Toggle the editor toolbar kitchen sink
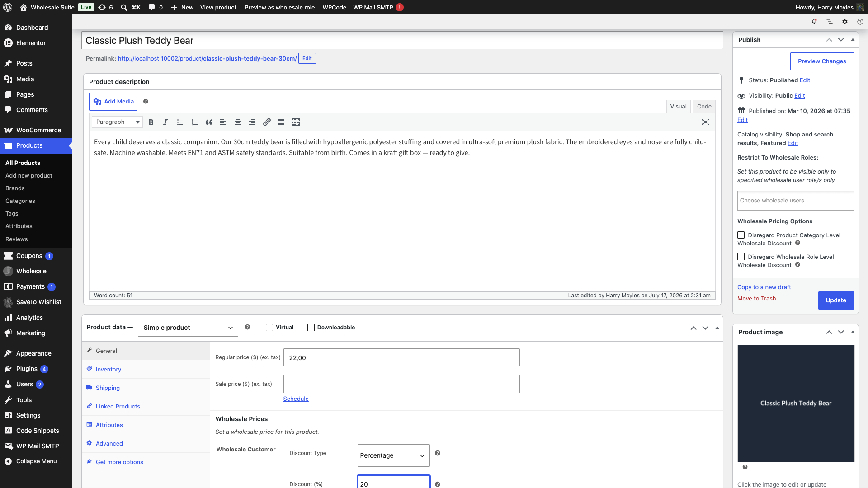 (x=296, y=122)
